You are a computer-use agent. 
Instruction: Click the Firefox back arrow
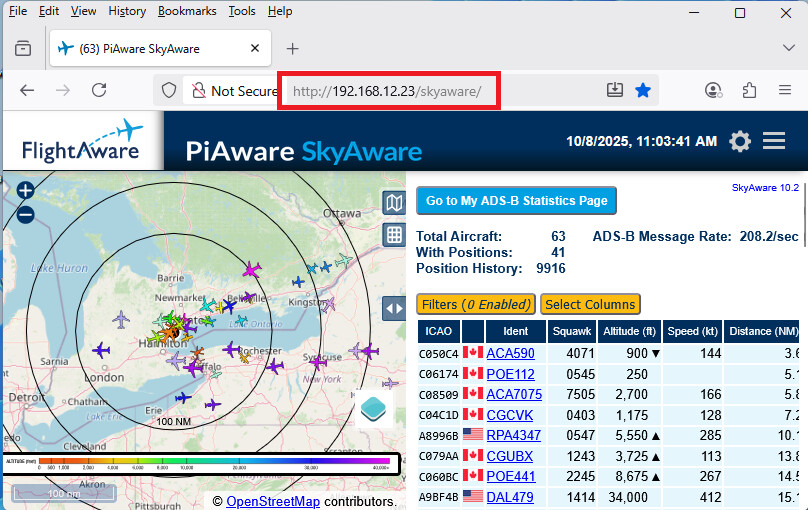(27, 91)
